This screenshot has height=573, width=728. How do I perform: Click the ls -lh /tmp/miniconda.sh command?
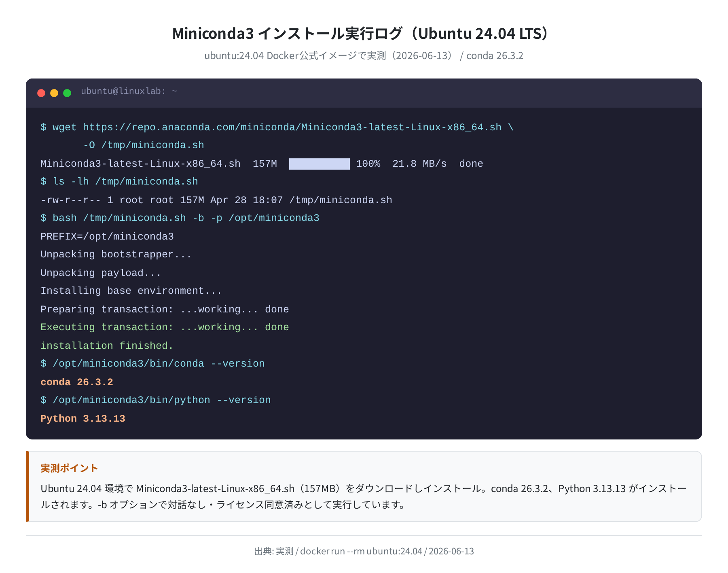coord(119,182)
